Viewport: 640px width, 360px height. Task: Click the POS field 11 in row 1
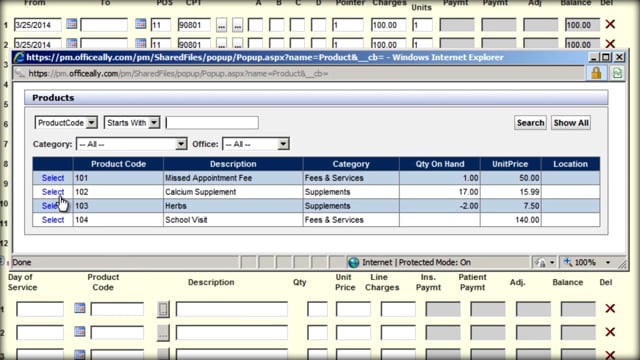click(161, 25)
